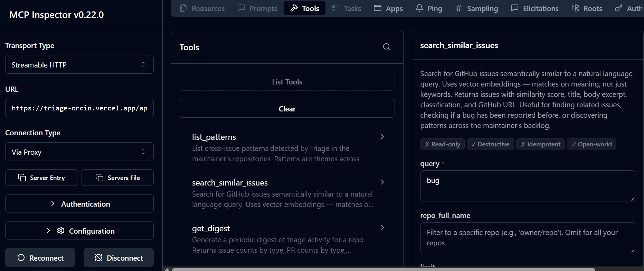Switch to the Prompts tab

(x=257, y=8)
